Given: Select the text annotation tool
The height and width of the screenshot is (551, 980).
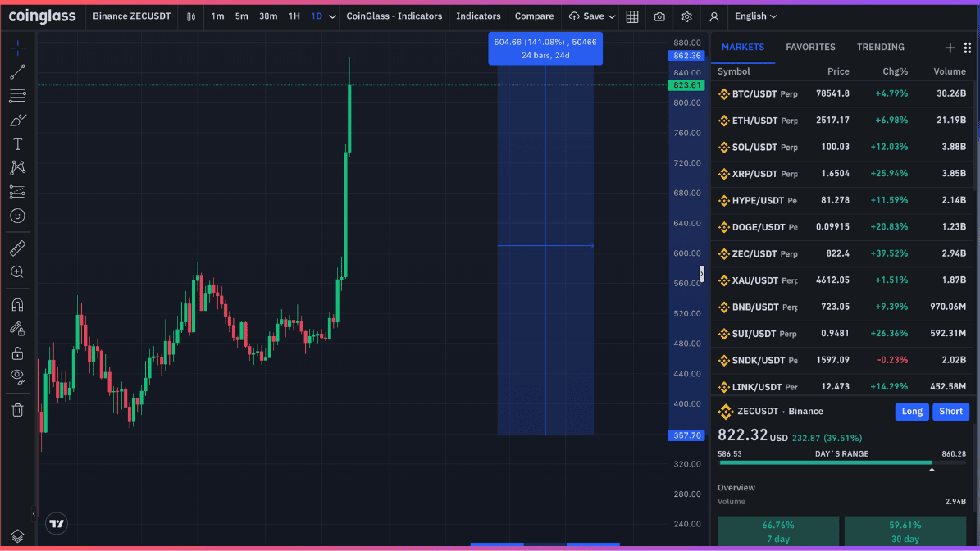Looking at the screenshot, I should [x=17, y=144].
